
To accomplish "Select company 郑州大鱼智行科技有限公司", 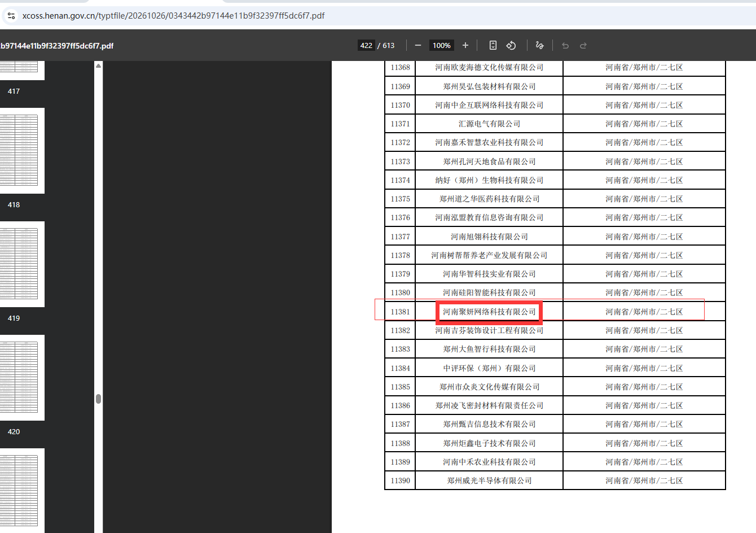I will (x=489, y=349).
